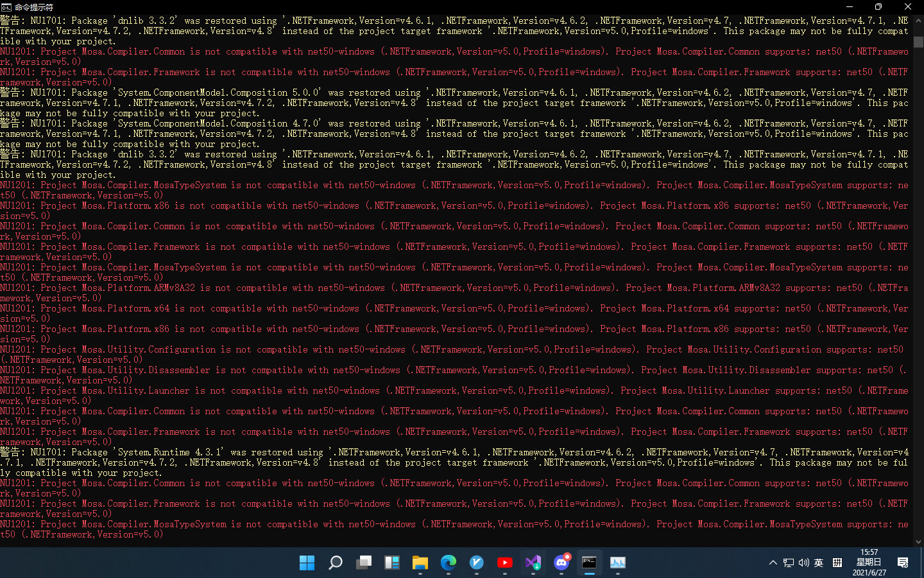Open Visual Studio from the taskbar
Image resolution: width=924 pixels, height=578 pixels.
click(533, 563)
